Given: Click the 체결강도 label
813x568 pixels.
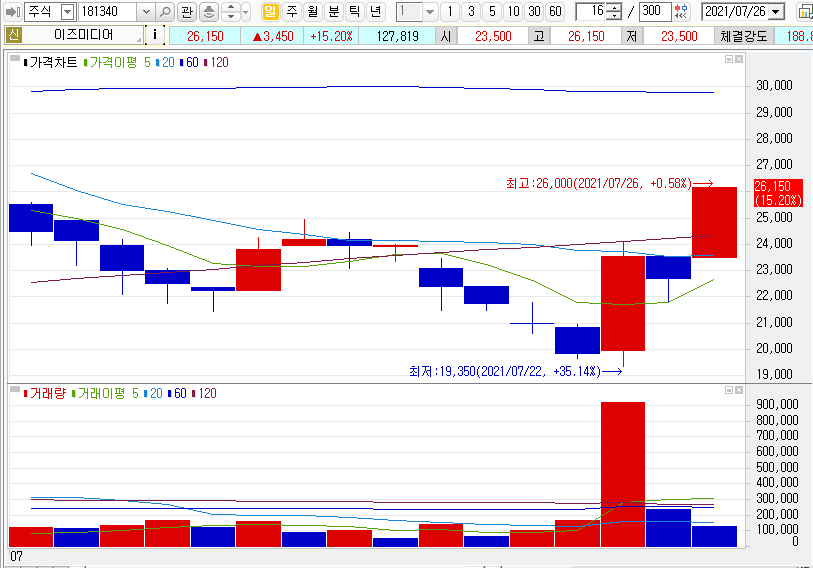Looking at the screenshot, I should 744,36.
